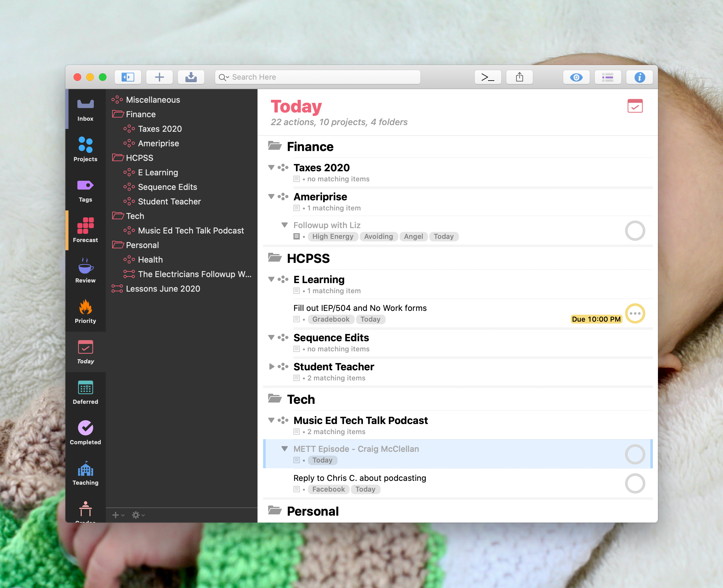
Task: Open the note for Followup with Liz
Action: coord(297,236)
